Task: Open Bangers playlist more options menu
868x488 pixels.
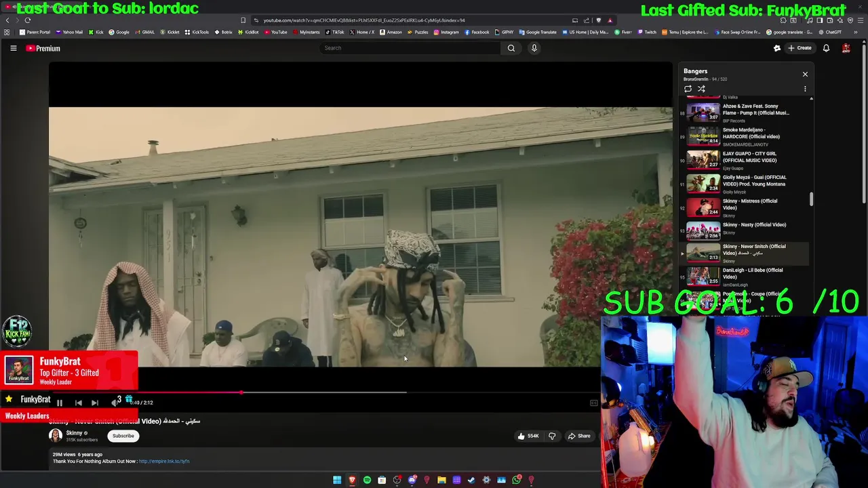Action: pyautogui.click(x=805, y=89)
